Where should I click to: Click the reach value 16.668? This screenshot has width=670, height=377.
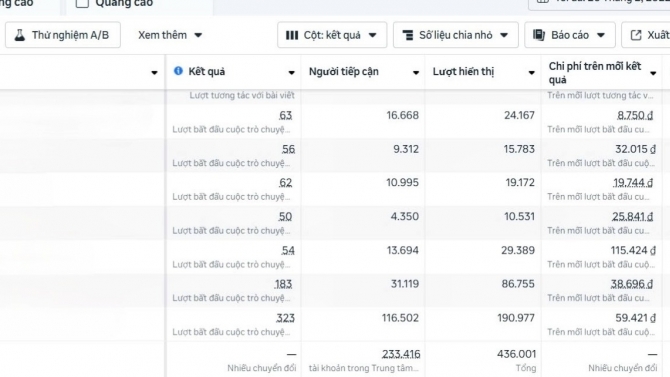click(x=403, y=115)
